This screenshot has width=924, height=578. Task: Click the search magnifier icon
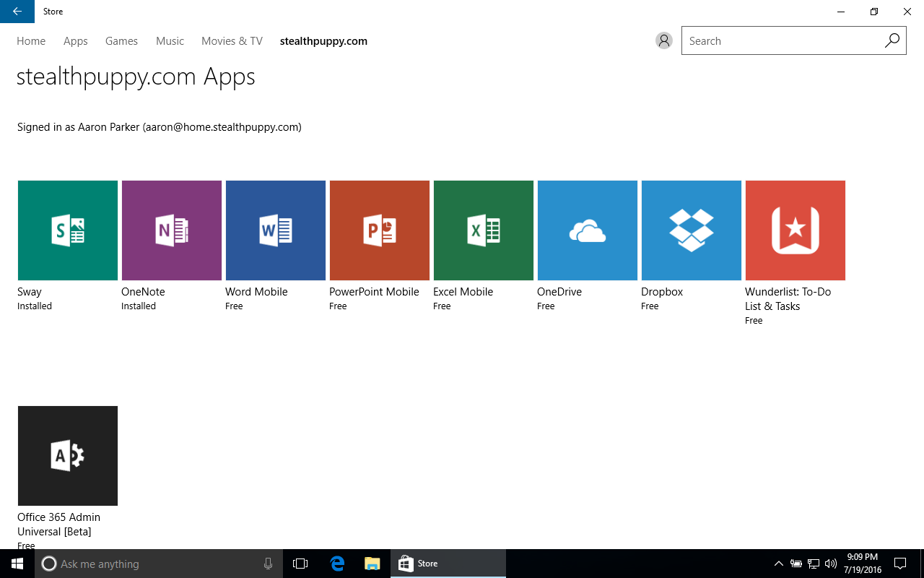tap(892, 41)
